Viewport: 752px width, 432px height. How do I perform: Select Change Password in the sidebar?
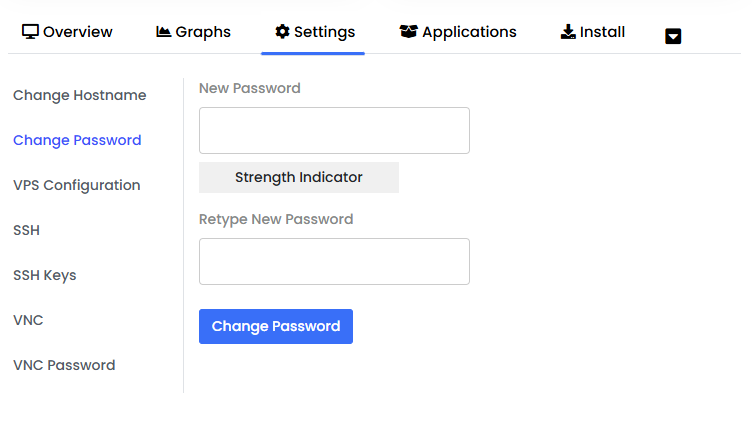click(77, 140)
